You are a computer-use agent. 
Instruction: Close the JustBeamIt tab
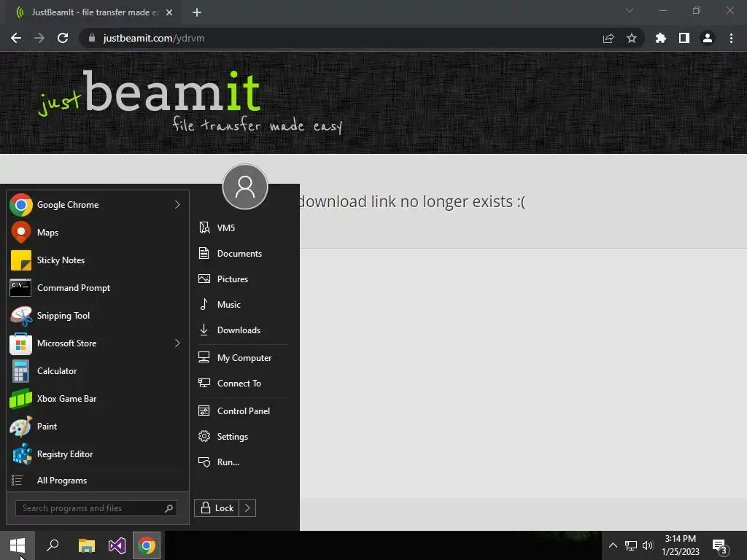pyautogui.click(x=169, y=12)
